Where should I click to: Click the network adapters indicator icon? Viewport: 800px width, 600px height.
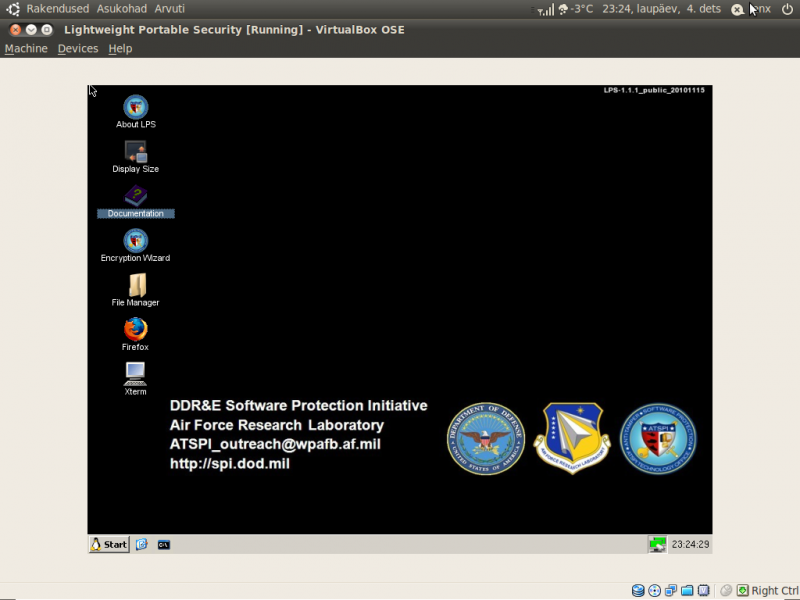(670, 590)
